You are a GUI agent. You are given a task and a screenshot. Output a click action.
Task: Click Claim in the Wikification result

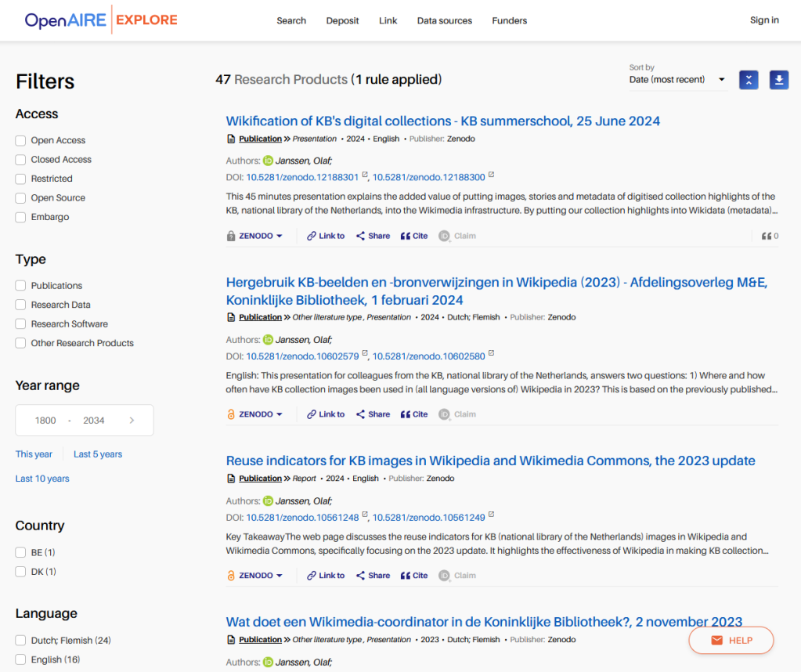457,236
